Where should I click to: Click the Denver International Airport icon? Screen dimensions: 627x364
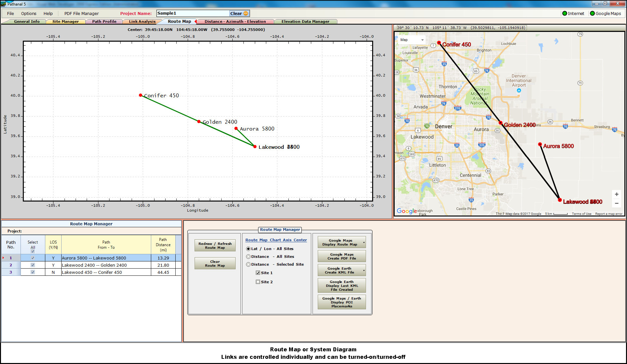click(519, 91)
